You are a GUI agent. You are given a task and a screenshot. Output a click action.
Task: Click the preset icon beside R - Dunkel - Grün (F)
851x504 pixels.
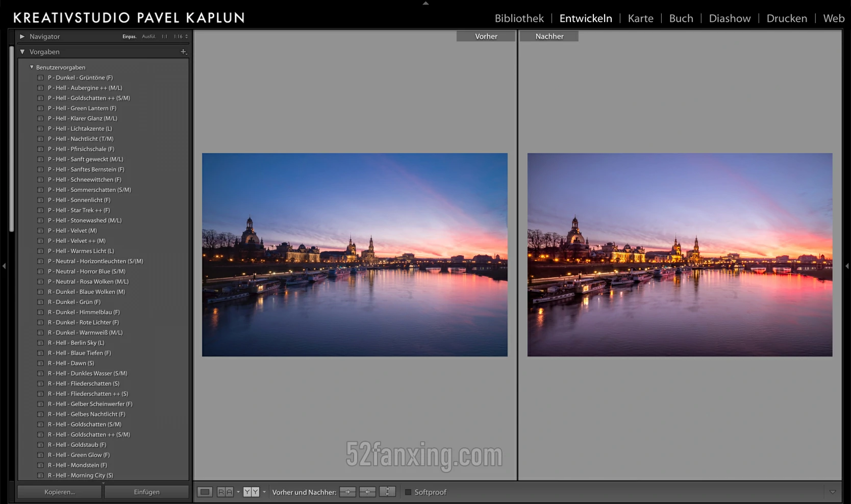[40, 302]
